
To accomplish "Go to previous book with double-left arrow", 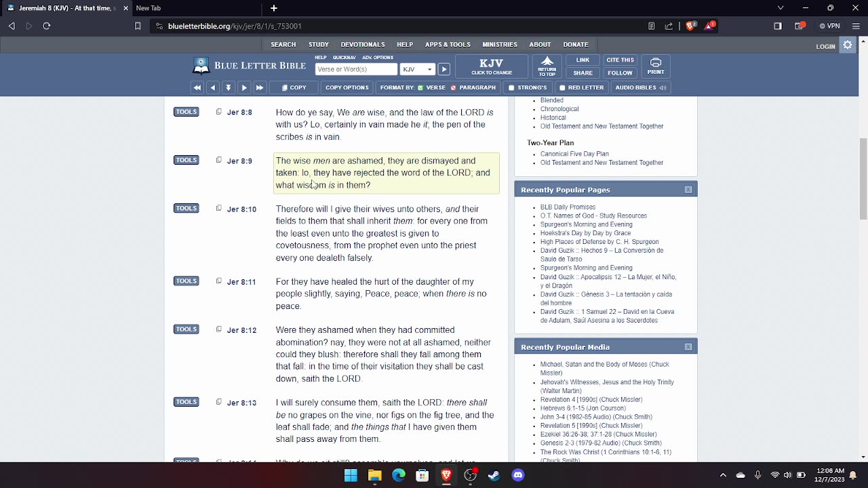I will click(197, 87).
